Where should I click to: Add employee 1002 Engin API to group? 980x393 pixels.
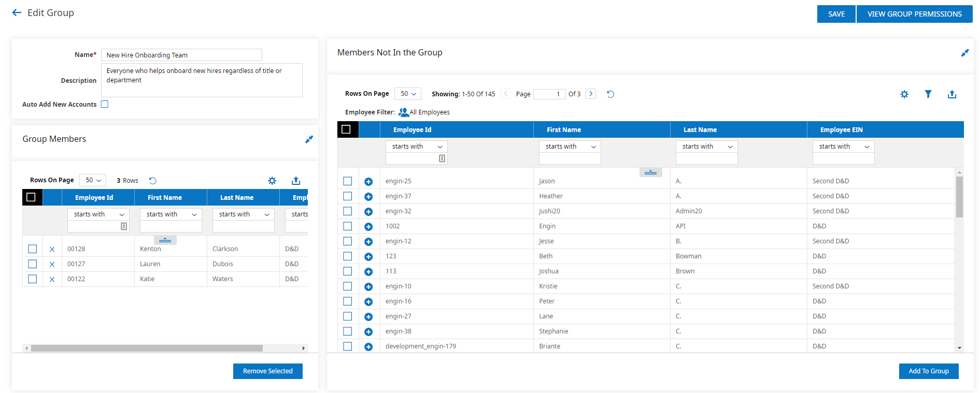click(x=368, y=226)
